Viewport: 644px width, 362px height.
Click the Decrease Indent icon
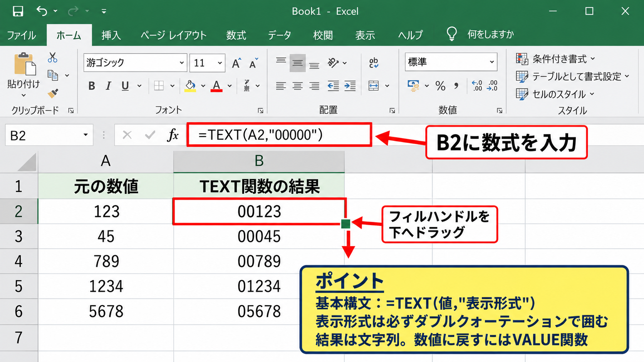pos(333,86)
